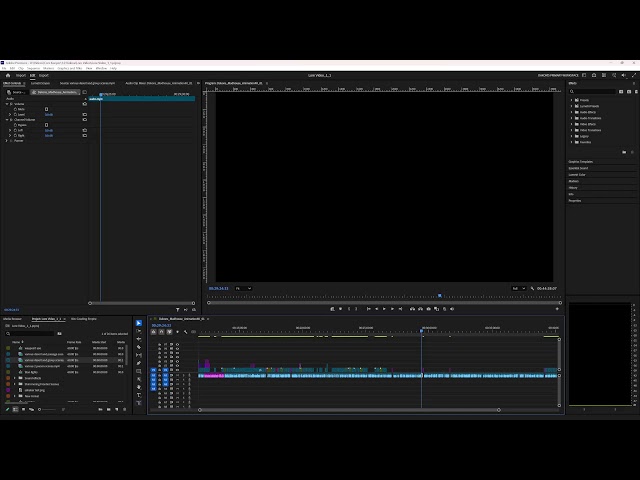Click Extract button in Program monitor
The image size is (640, 480).
pos(420,309)
